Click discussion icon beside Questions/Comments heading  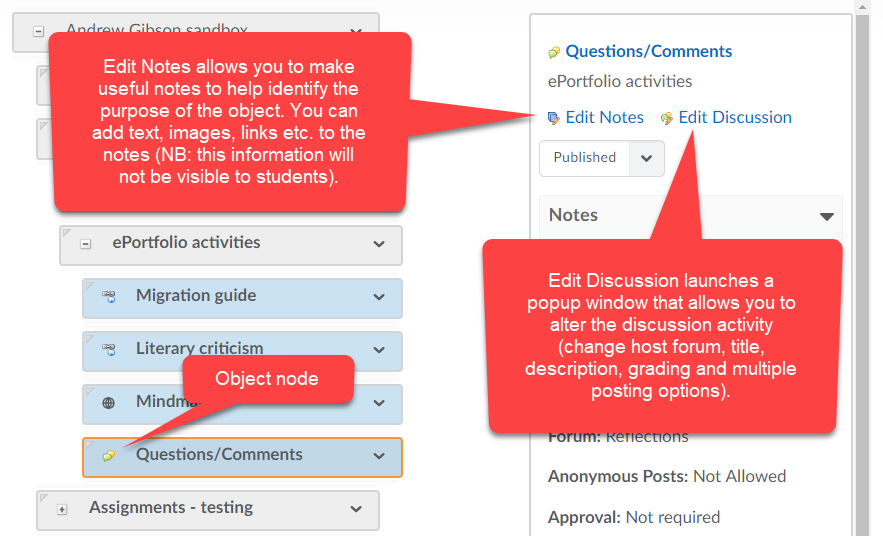pyautogui.click(x=554, y=52)
